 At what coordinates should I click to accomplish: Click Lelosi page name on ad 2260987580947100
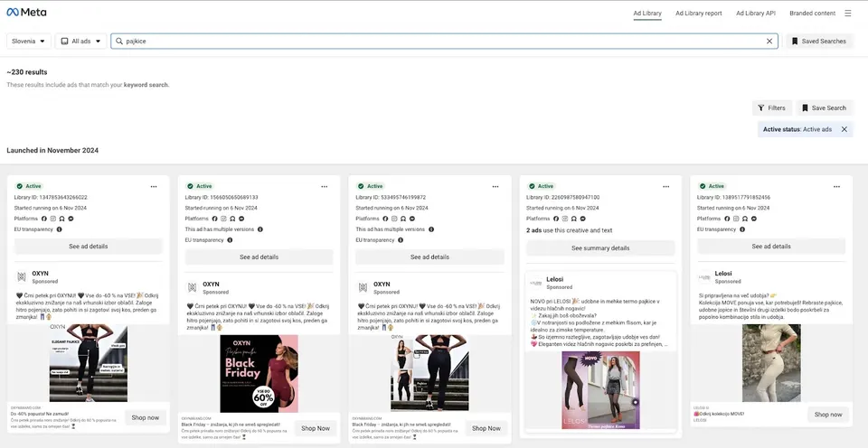coord(554,279)
